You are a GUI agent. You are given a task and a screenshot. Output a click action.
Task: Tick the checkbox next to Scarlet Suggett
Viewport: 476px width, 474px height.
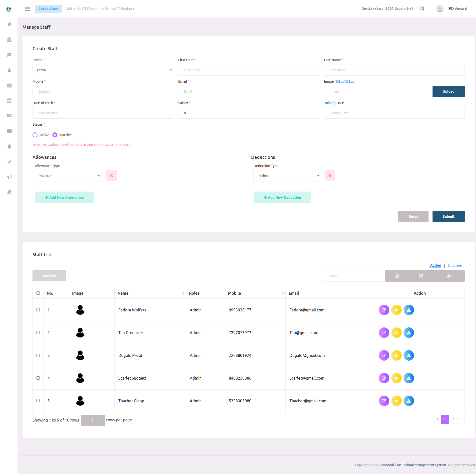38,378
